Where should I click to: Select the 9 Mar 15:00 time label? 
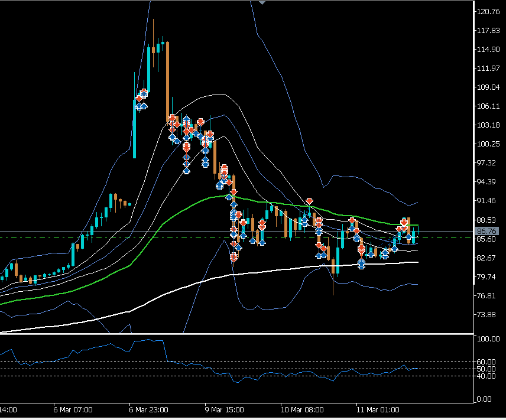pos(224,410)
